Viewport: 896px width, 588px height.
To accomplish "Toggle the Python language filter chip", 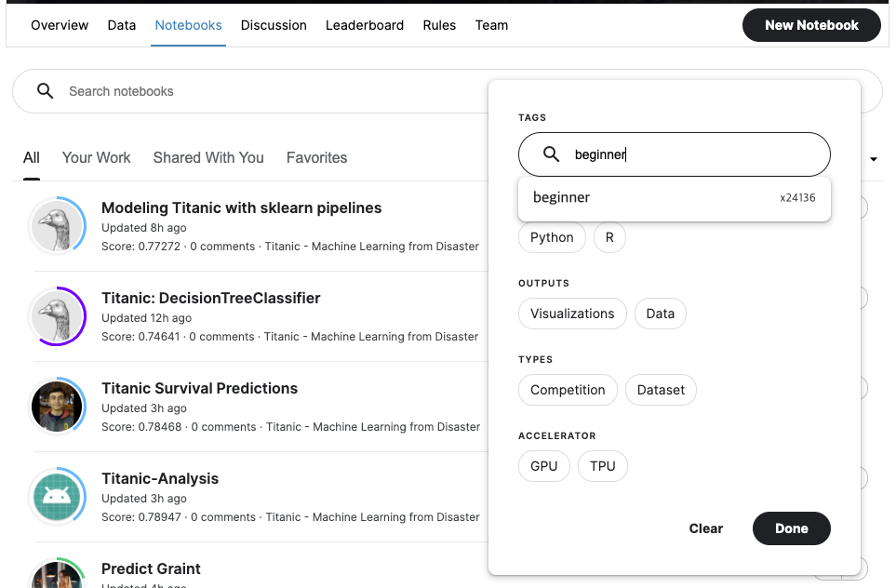I will point(552,237).
